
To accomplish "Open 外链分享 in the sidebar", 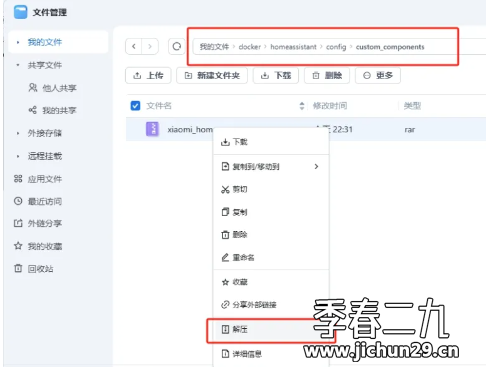I will point(45,223).
